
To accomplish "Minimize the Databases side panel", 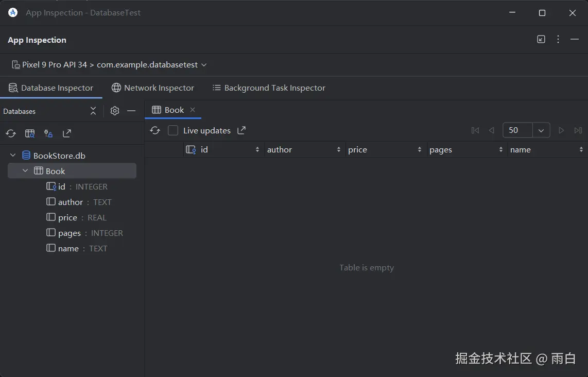I will (x=131, y=111).
